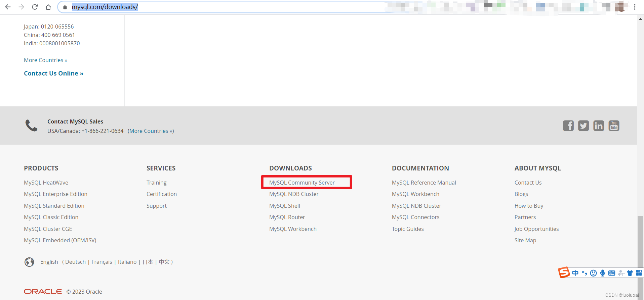This screenshot has width=644, height=300.
Task: Open MySQL HeatWave product page
Action: click(46, 183)
